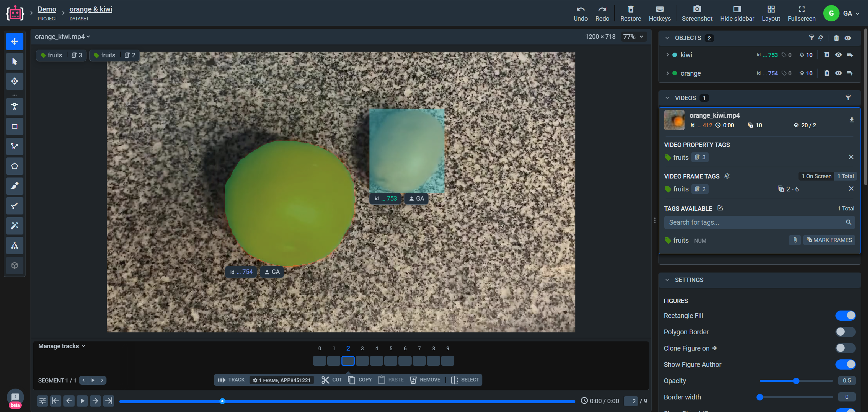
Task: Collapse the SETTINGS panel header
Action: 667,280
